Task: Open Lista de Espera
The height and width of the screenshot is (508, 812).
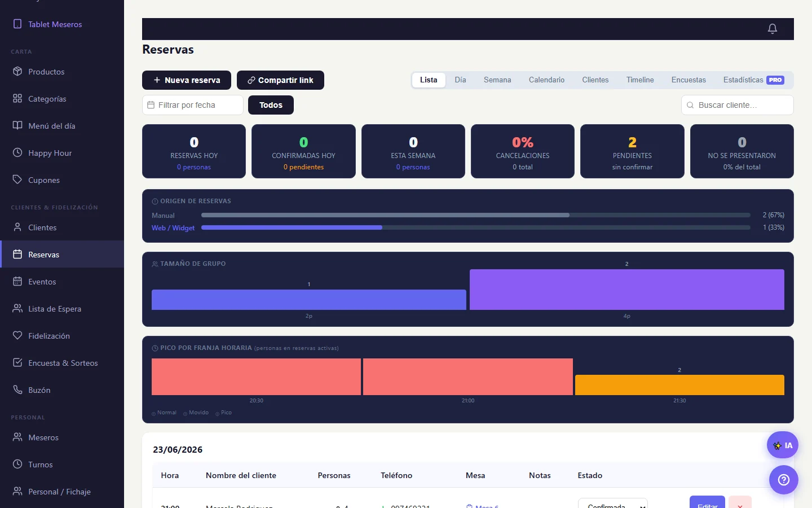Action: point(62,309)
